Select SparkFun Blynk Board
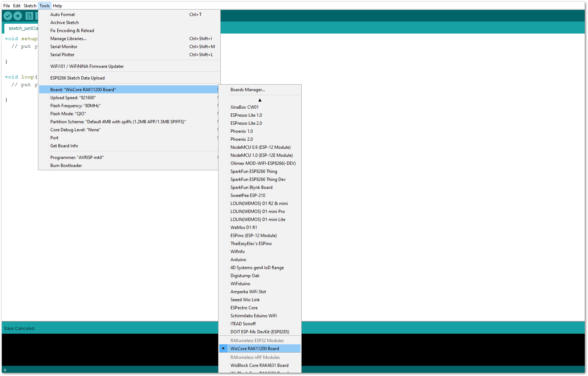This screenshot has height=376, width=588. click(x=260, y=187)
